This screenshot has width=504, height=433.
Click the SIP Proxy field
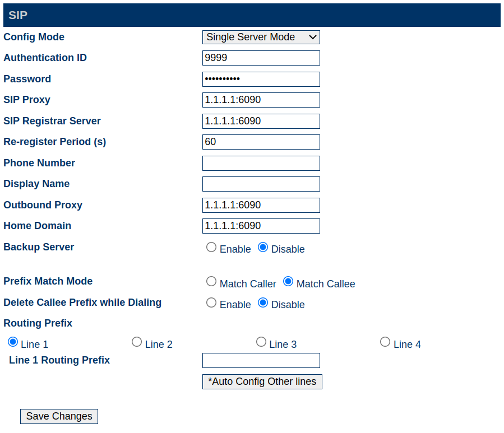tap(261, 100)
